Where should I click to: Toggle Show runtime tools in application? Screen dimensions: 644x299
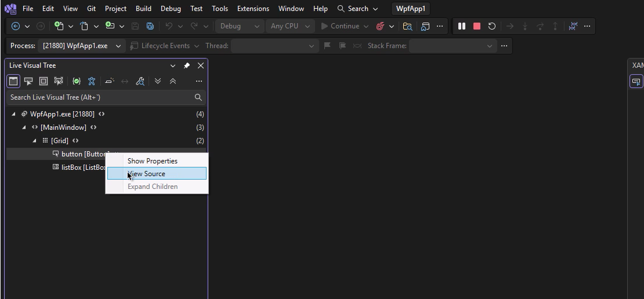coord(13,81)
